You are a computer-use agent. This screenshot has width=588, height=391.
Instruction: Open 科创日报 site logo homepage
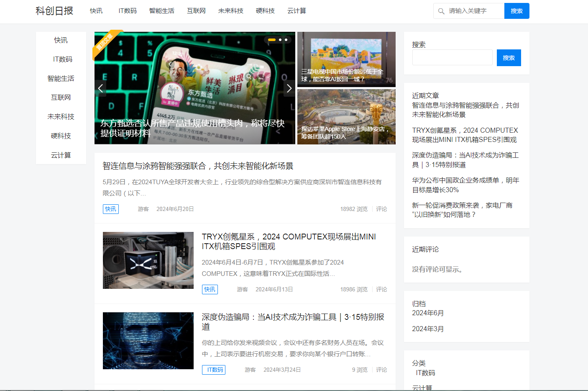click(54, 11)
